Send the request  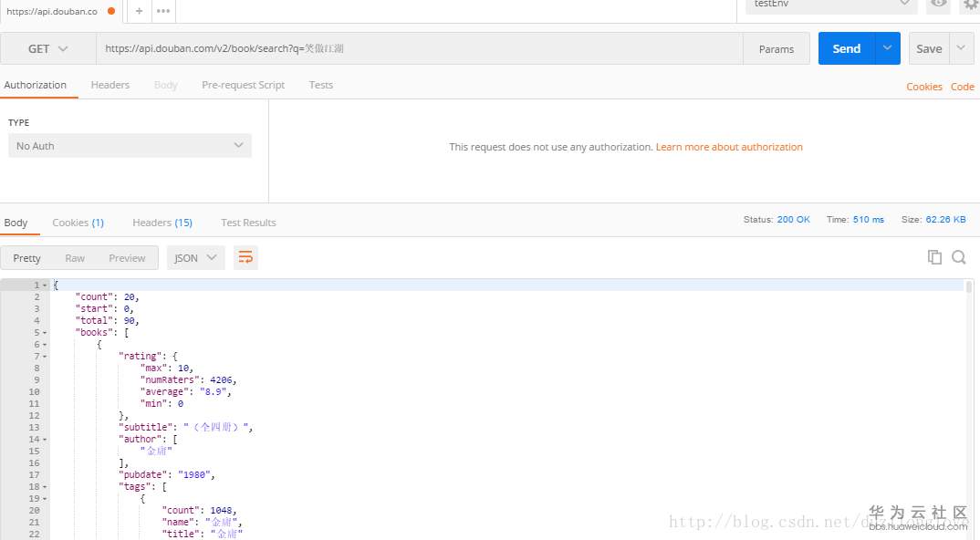click(x=846, y=48)
